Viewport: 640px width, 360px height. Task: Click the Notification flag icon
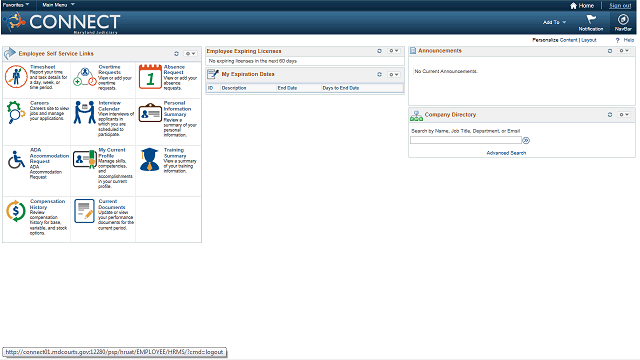tap(591, 19)
